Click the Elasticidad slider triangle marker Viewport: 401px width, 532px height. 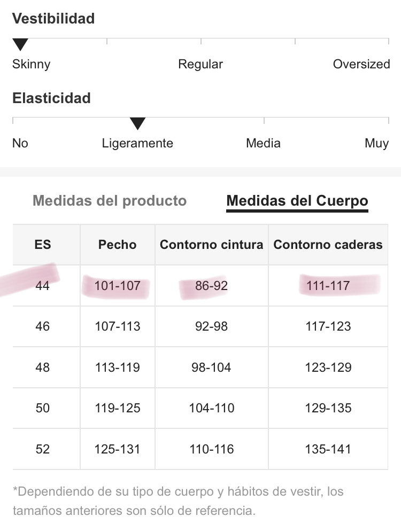click(137, 123)
